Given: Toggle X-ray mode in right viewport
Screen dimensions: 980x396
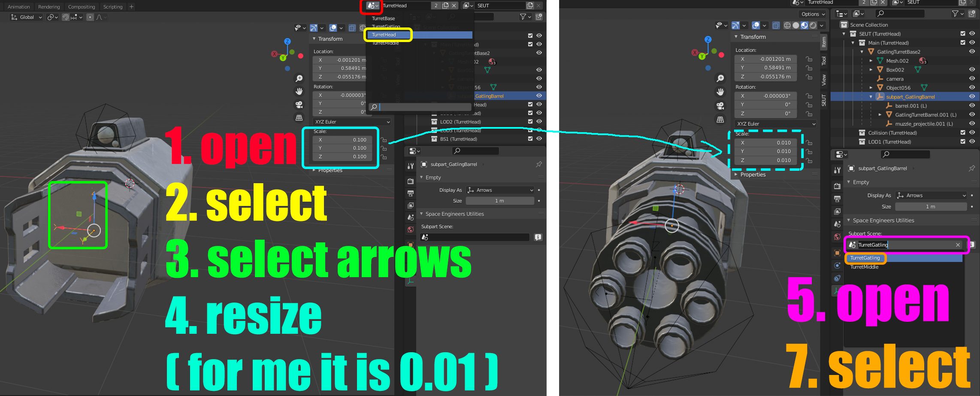Looking at the screenshot, I should pyautogui.click(x=776, y=25).
